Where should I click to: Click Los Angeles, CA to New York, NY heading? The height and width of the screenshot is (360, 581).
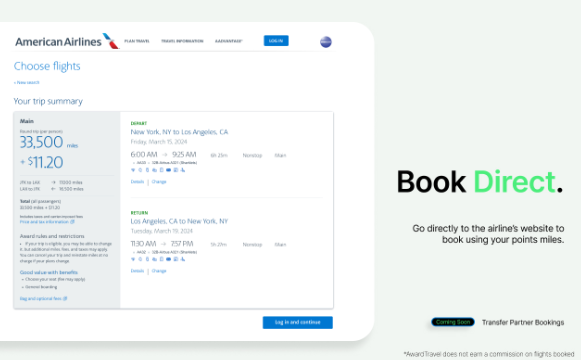(x=179, y=221)
